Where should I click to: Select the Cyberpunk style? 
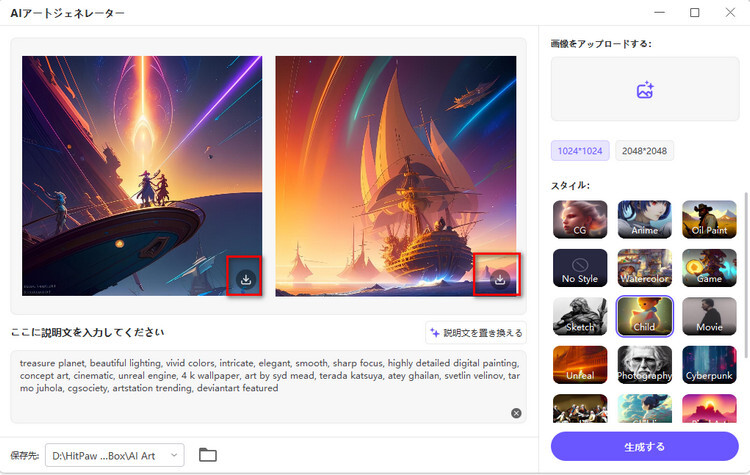click(709, 365)
